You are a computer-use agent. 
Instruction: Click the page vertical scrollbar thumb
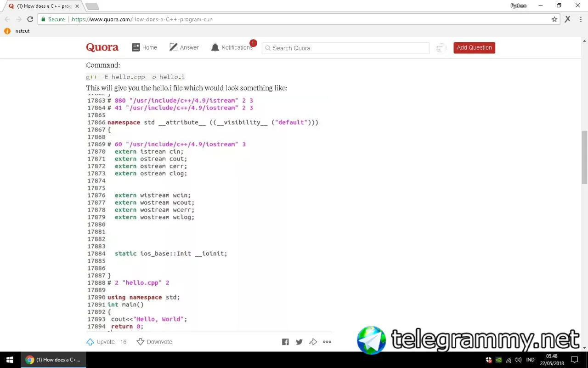(584, 156)
